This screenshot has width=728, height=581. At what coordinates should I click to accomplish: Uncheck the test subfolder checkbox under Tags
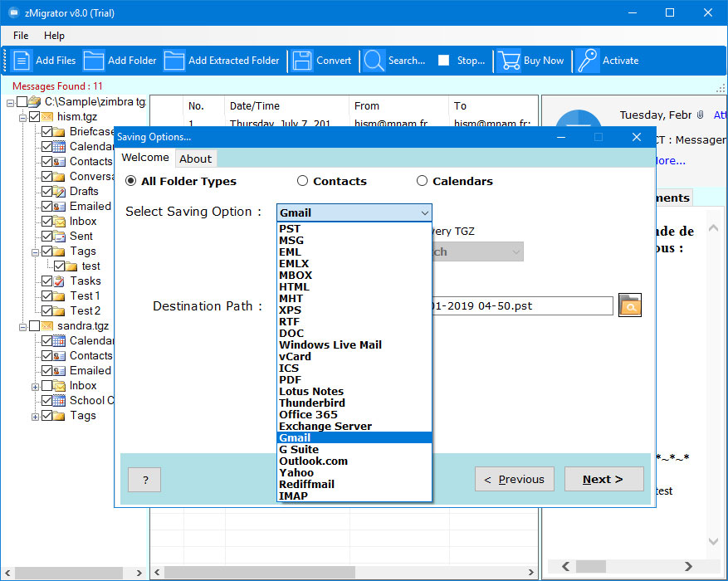click(60, 266)
